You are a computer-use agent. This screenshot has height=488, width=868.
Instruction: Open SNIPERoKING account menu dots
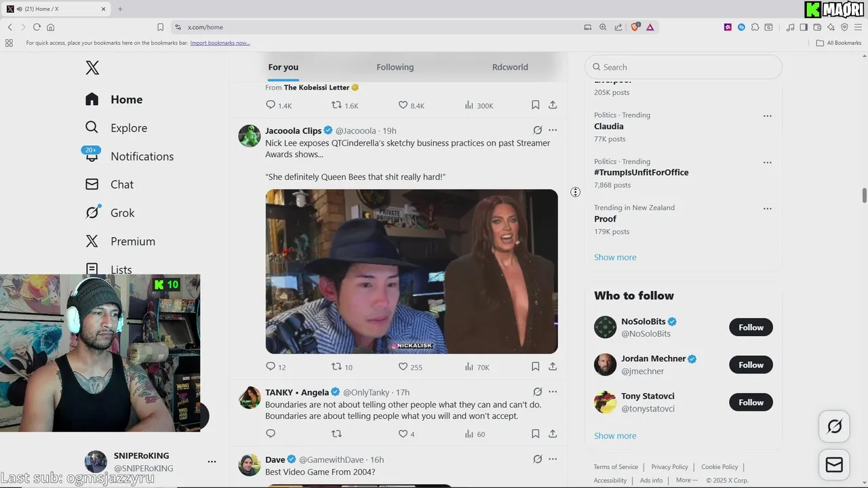(212, 462)
